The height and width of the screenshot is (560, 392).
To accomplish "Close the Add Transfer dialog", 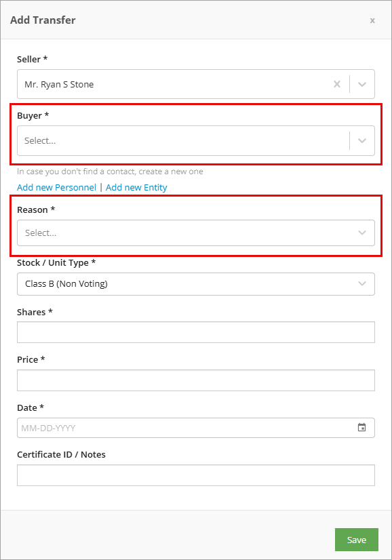I will pyautogui.click(x=372, y=20).
